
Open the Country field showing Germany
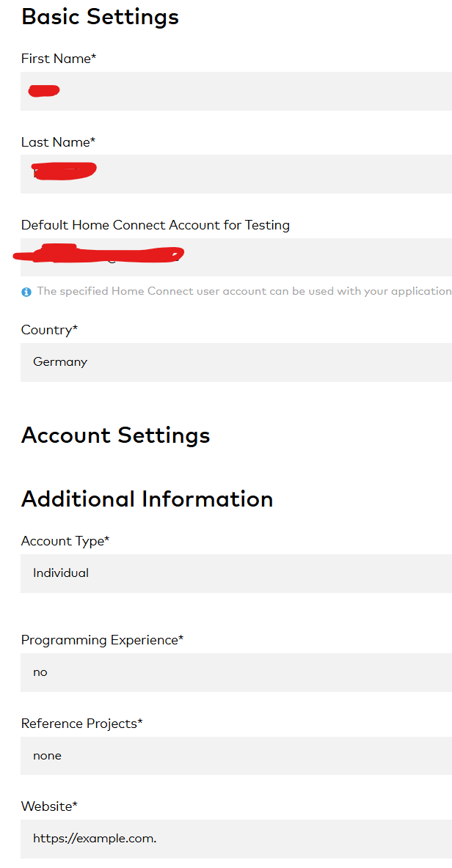[x=236, y=362]
